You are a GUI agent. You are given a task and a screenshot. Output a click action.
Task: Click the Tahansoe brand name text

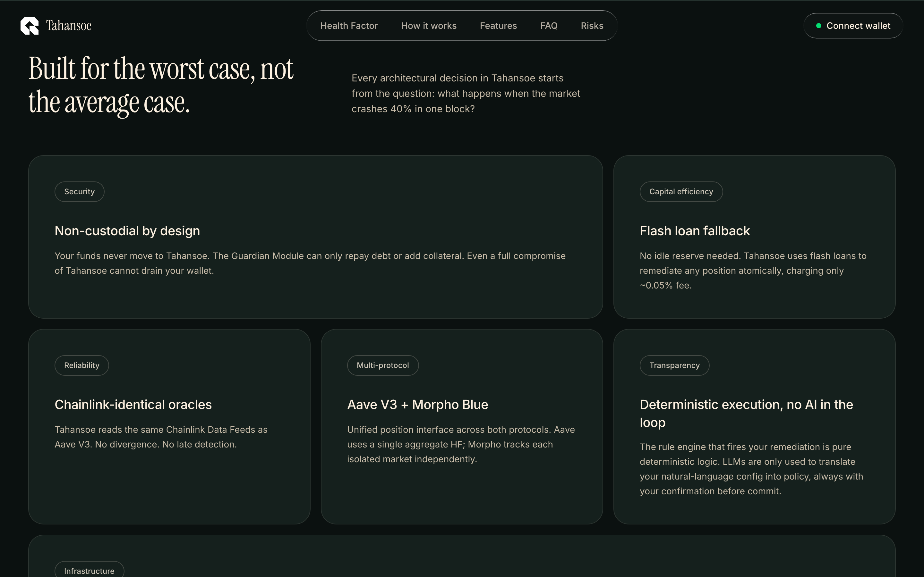point(69,26)
